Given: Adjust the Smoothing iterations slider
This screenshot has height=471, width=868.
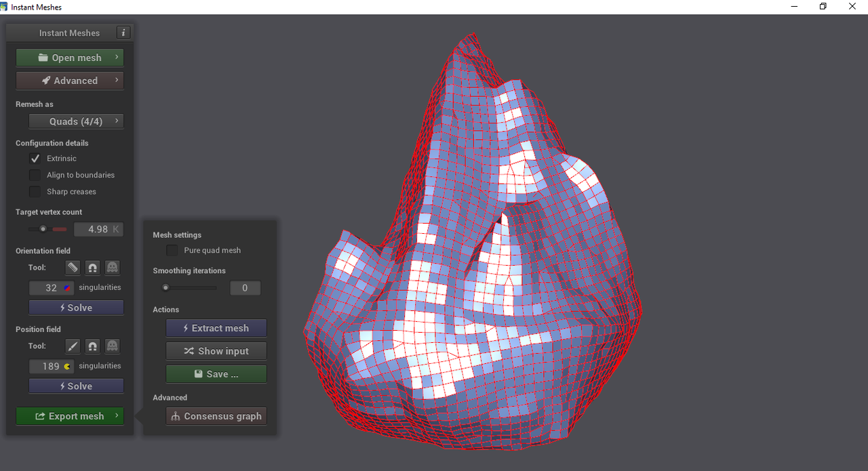Looking at the screenshot, I should 165,287.
